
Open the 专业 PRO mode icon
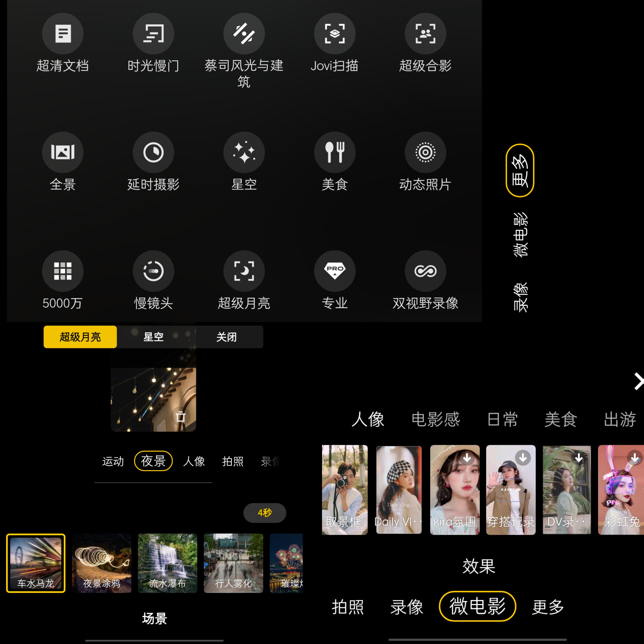[335, 271]
